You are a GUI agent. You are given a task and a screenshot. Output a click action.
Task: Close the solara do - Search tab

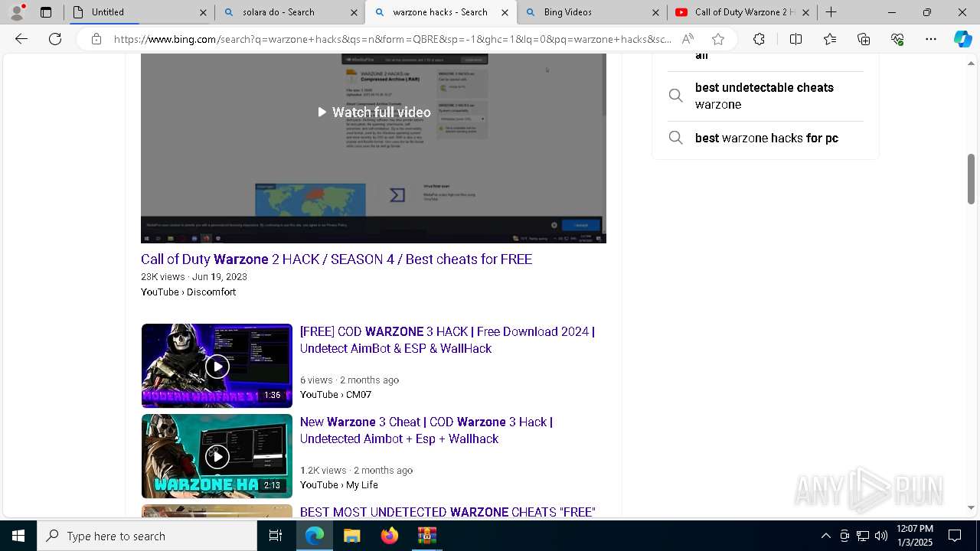[354, 12]
